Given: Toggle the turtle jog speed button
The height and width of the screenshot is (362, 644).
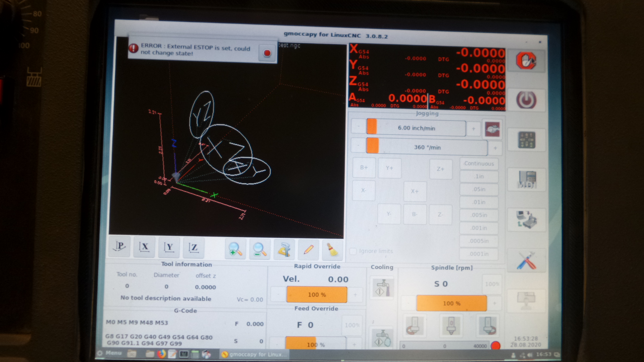Looking at the screenshot, I should pos(492,129).
